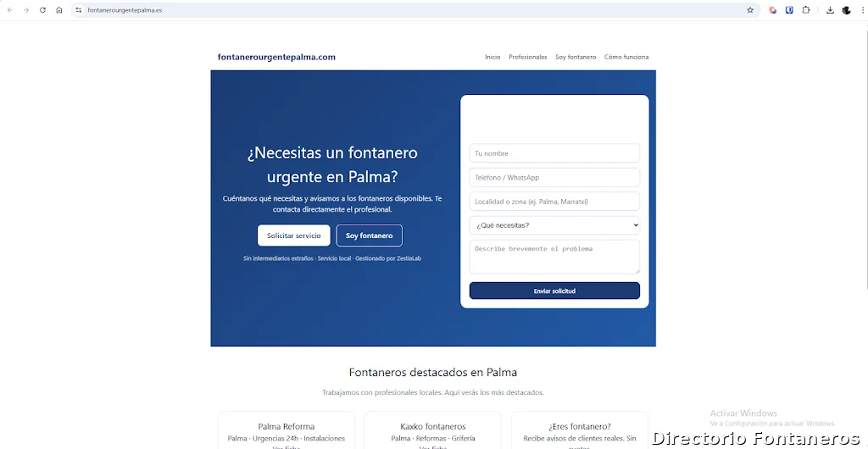Open the Inicio menu item
The width and height of the screenshot is (868, 449).
(x=492, y=57)
